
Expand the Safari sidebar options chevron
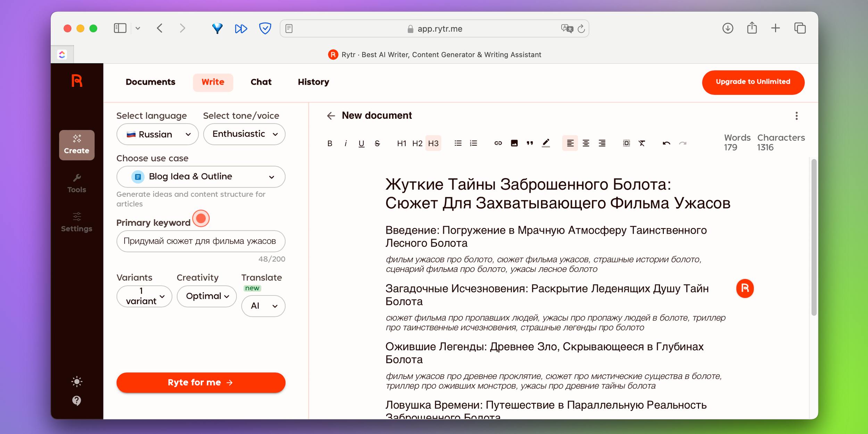pyautogui.click(x=138, y=28)
